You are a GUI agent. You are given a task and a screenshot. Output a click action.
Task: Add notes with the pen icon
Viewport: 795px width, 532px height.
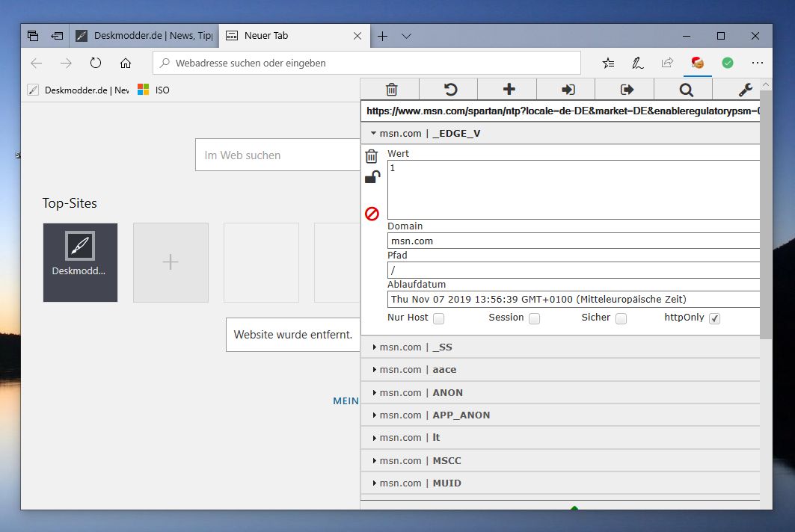tap(637, 63)
